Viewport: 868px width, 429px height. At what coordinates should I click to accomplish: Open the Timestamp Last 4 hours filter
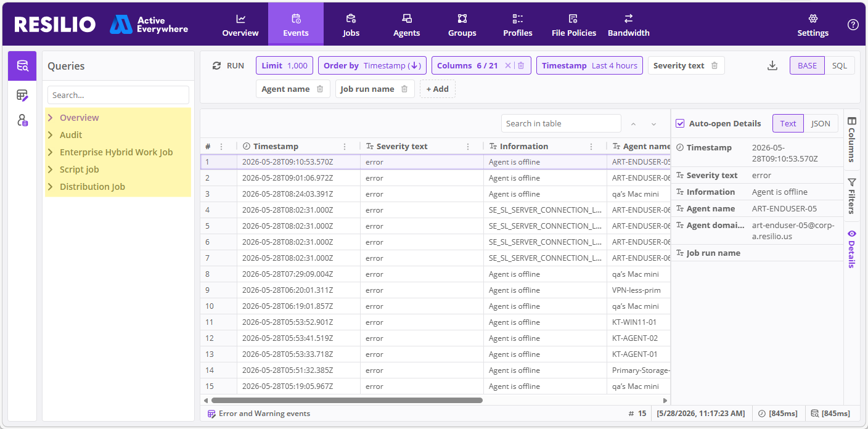coord(589,66)
